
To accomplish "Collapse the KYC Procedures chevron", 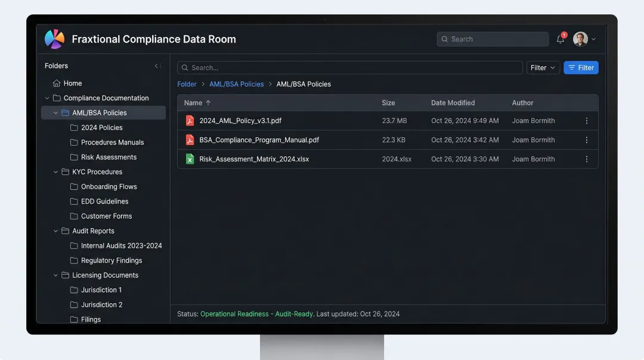I will pos(55,172).
